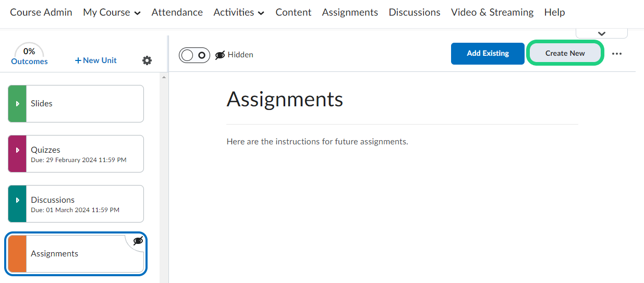Click the orange Assignments color bar
This screenshot has width=644, height=283.
coord(17,254)
